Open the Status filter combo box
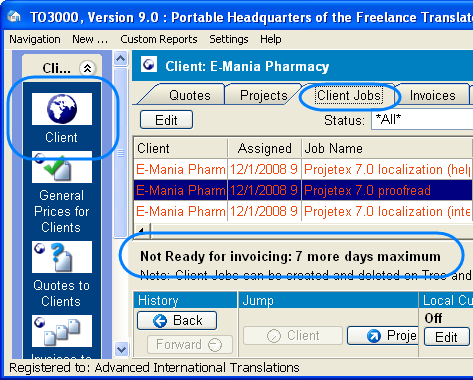 point(422,119)
